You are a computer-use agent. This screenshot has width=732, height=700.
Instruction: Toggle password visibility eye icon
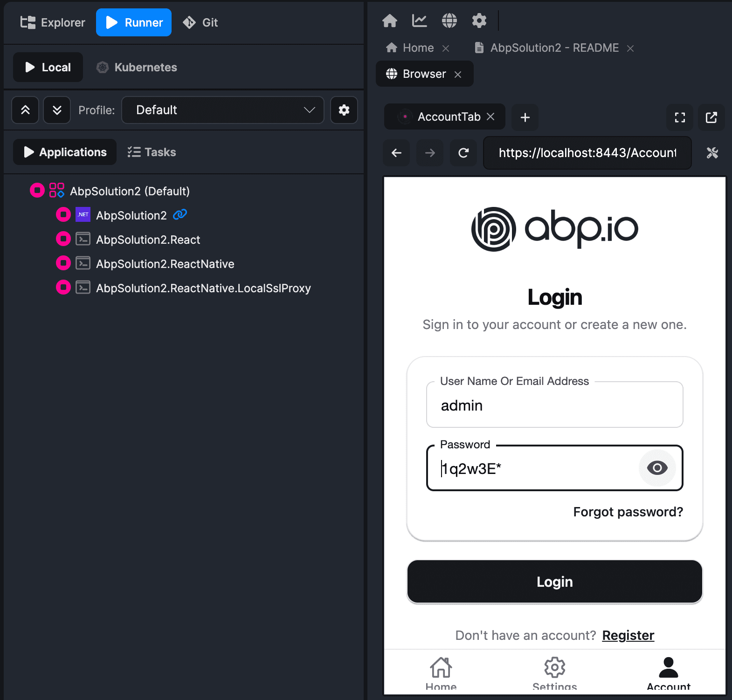(x=657, y=468)
